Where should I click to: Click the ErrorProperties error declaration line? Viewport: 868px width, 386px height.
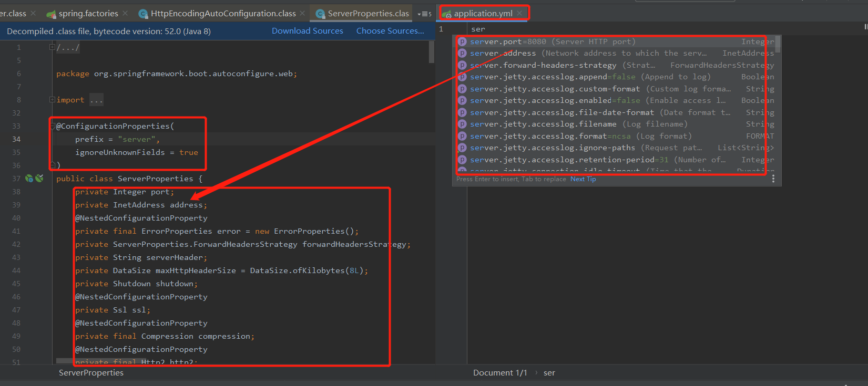click(217, 231)
